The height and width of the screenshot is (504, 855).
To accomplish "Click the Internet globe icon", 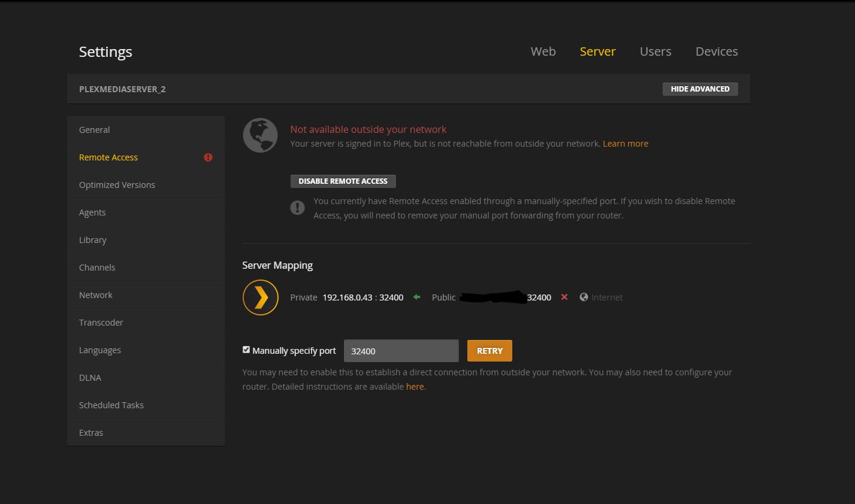I will pos(584,297).
